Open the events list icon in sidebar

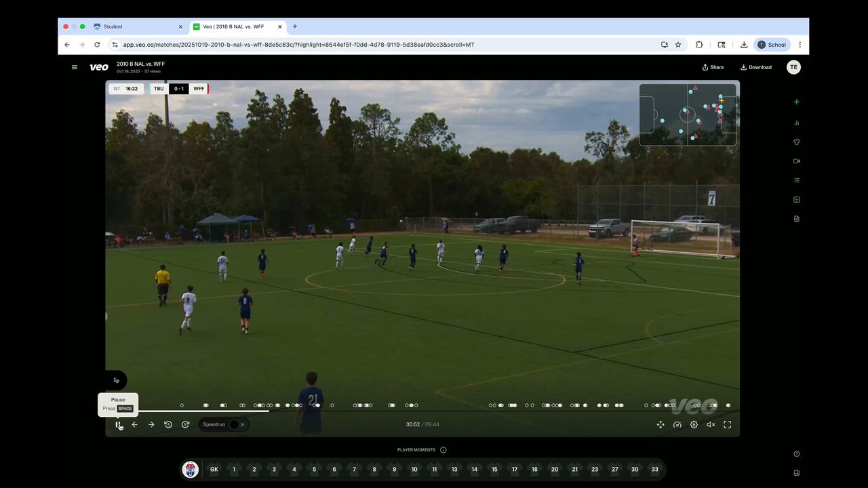click(x=796, y=180)
